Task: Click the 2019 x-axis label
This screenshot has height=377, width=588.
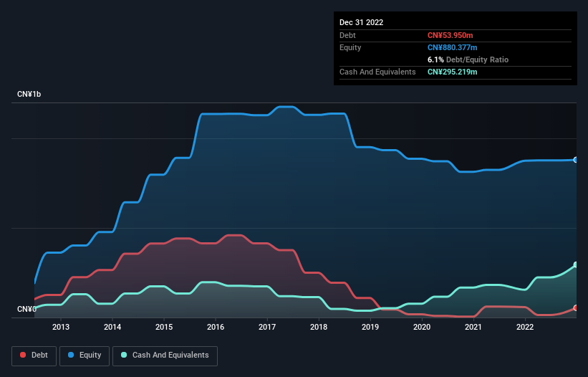Action: coord(370,327)
